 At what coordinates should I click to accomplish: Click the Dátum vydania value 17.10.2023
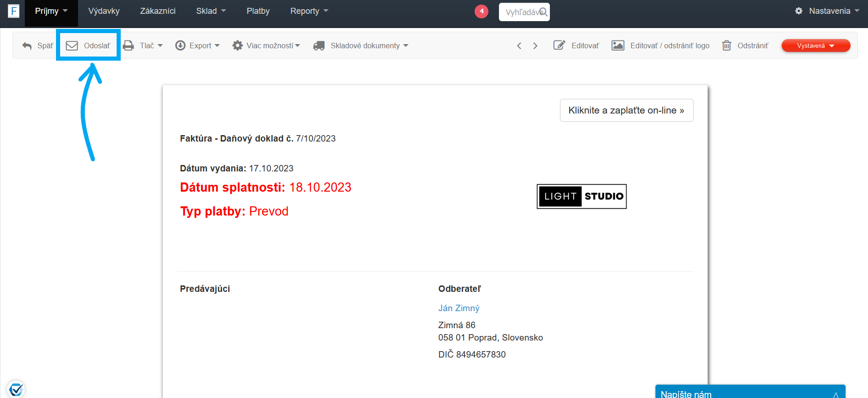pos(271,168)
